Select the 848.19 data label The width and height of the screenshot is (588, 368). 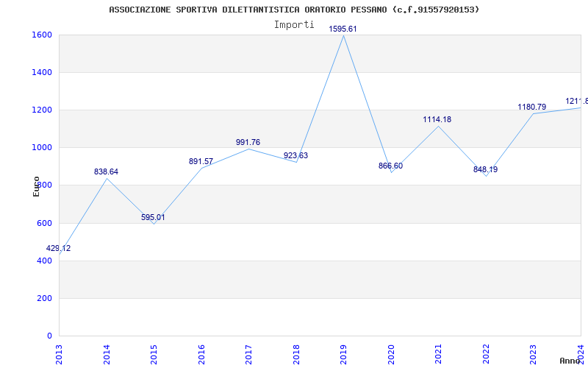tap(485, 169)
